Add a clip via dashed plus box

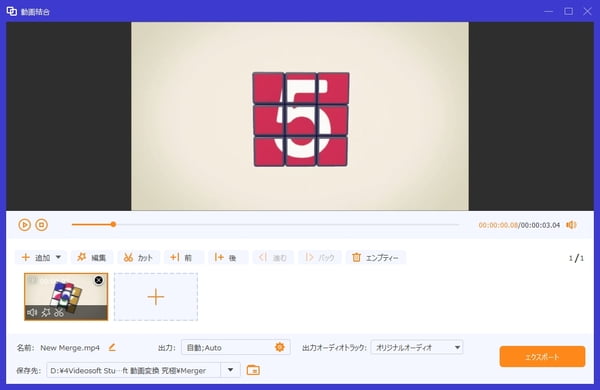156,297
